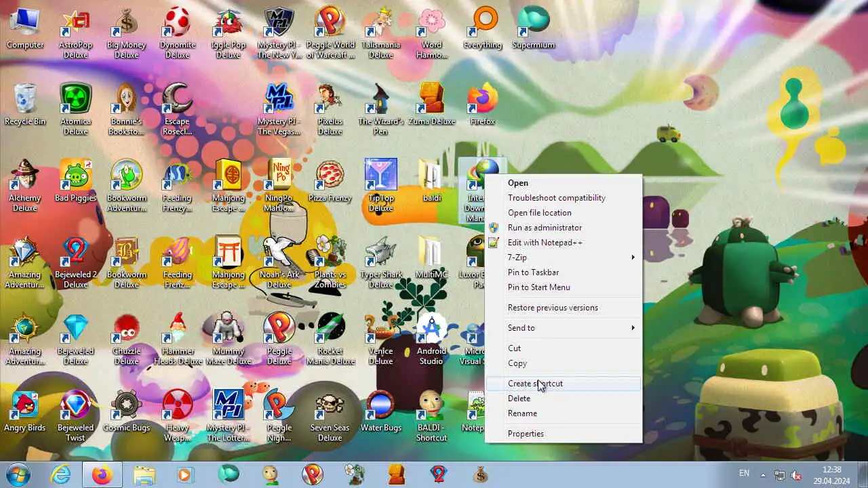Select Hammer Heads Deluxe shortcut
The image size is (868, 488).
(x=178, y=340)
